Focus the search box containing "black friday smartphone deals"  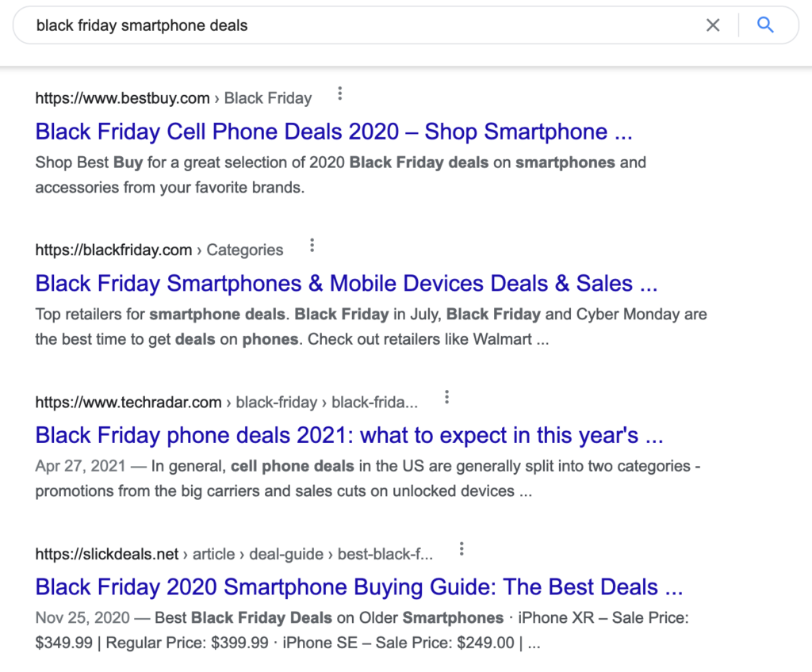click(357, 25)
